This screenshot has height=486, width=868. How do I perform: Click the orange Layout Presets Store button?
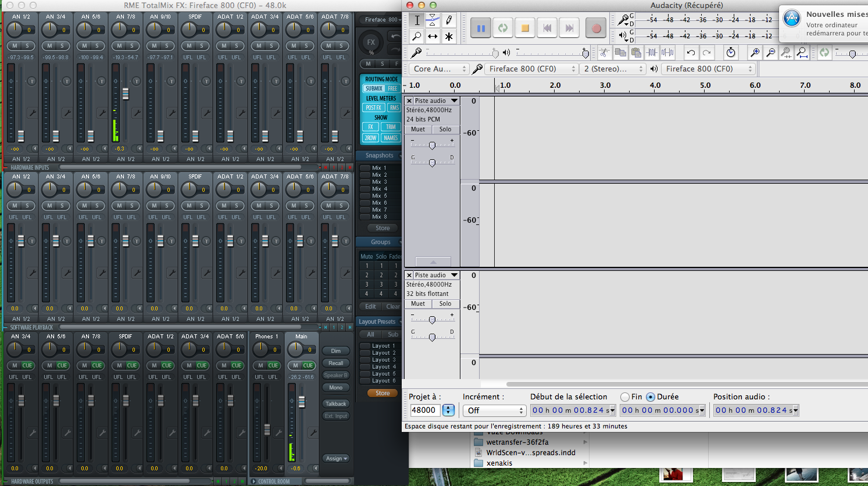point(383,394)
